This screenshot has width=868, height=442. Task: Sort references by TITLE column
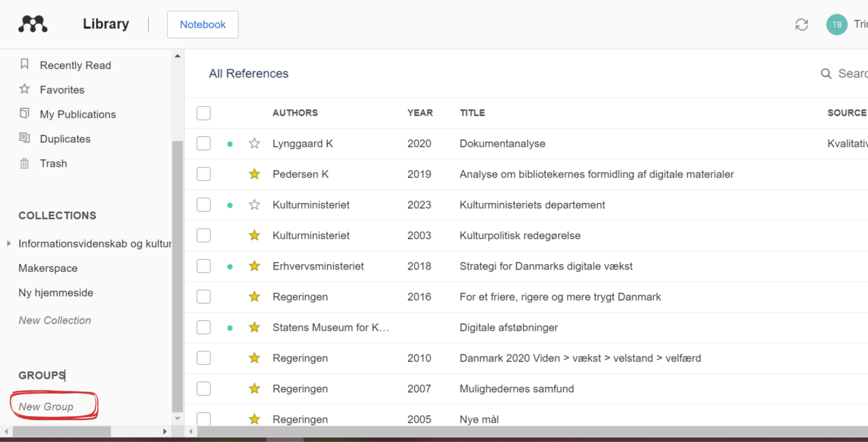tap(473, 112)
